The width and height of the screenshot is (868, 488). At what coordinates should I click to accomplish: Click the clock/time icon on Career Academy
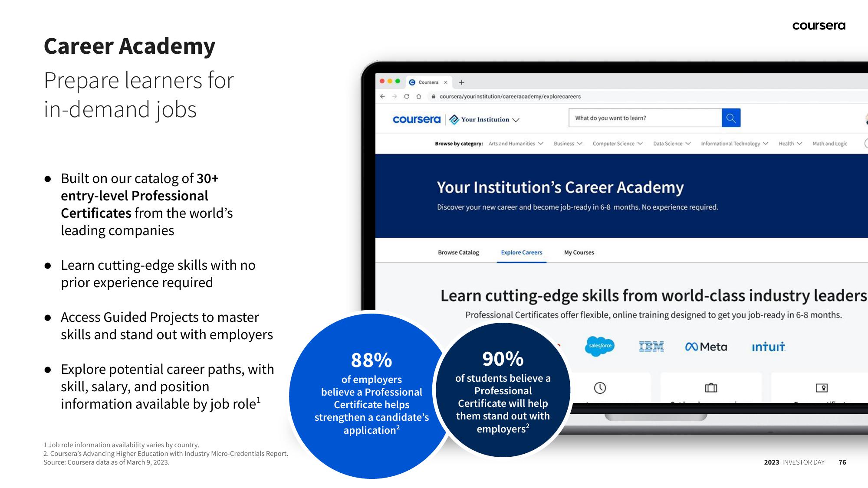tap(599, 388)
